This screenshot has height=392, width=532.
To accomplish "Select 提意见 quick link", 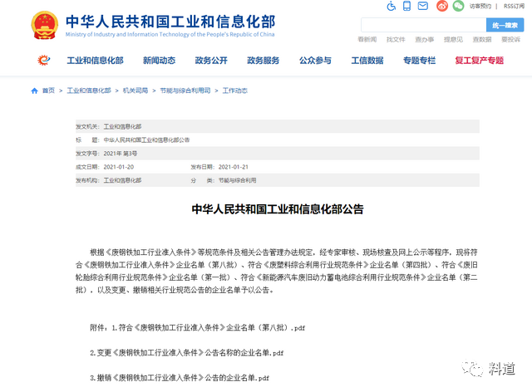I will click(453, 40).
